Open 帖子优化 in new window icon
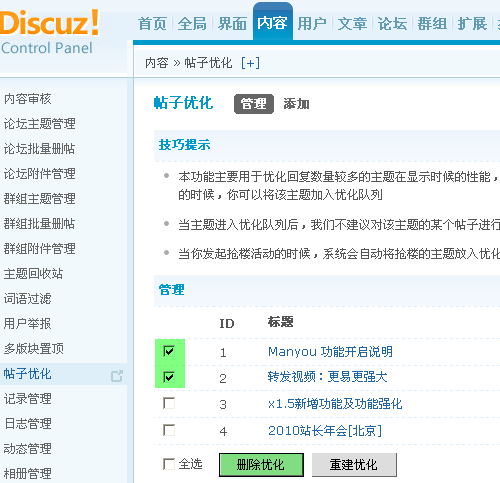 point(117,376)
